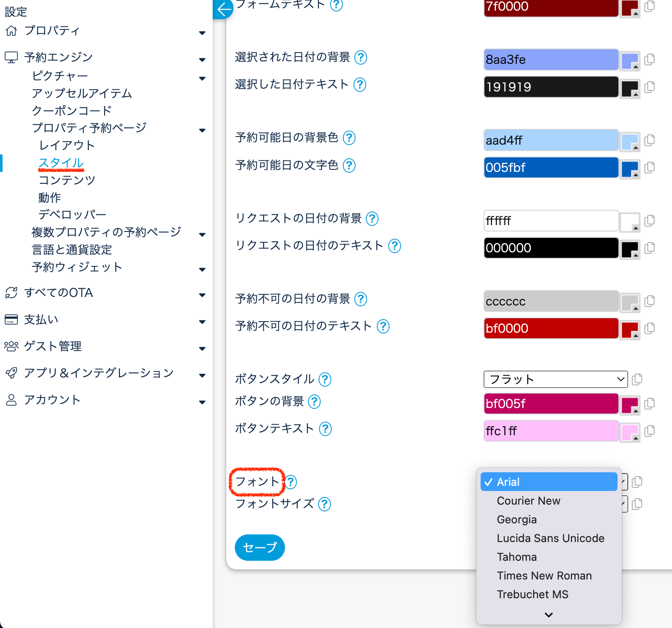
Task: Open the ボタンスタイル フラット dropdown
Action: pyautogui.click(x=555, y=379)
